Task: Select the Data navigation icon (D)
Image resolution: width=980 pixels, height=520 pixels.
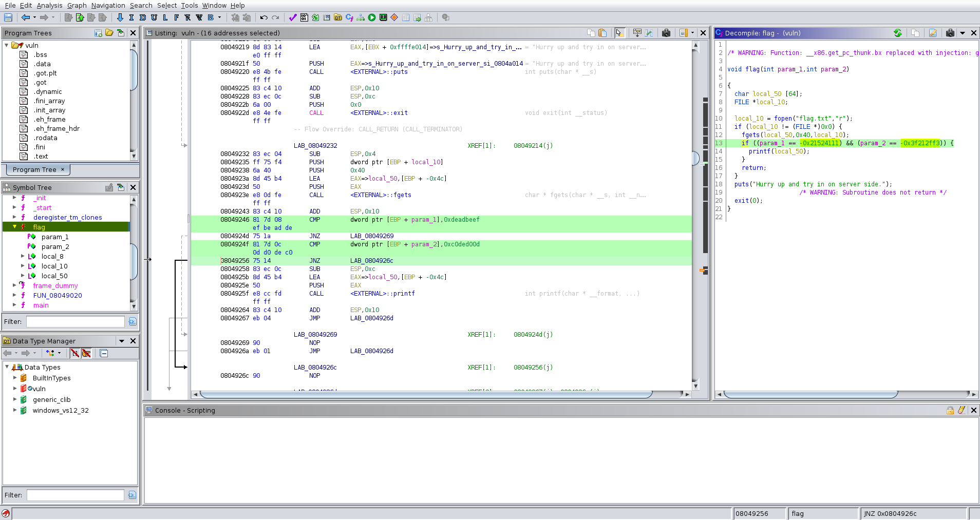Action: coord(143,17)
